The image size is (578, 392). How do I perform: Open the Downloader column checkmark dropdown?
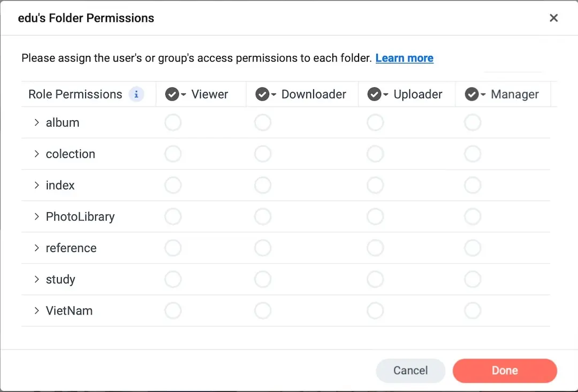(265, 95)
